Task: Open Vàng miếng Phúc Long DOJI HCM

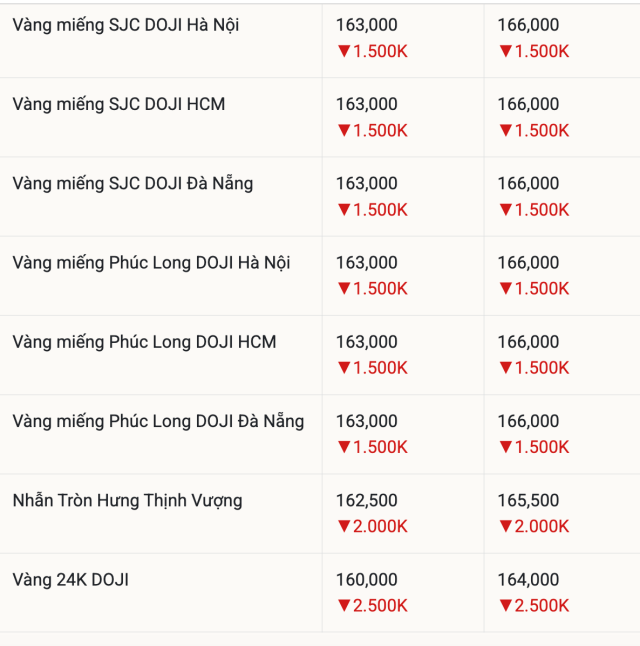Action: [145, 342]
